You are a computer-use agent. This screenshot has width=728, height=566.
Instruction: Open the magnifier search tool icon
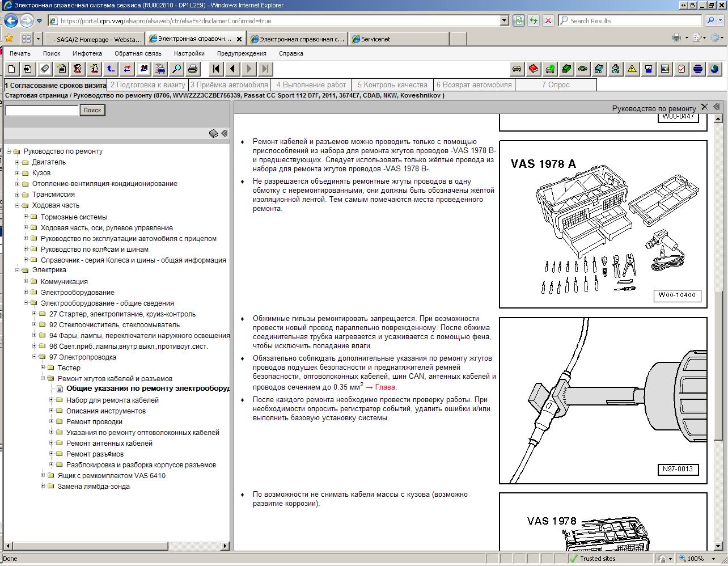click(177, 69)
